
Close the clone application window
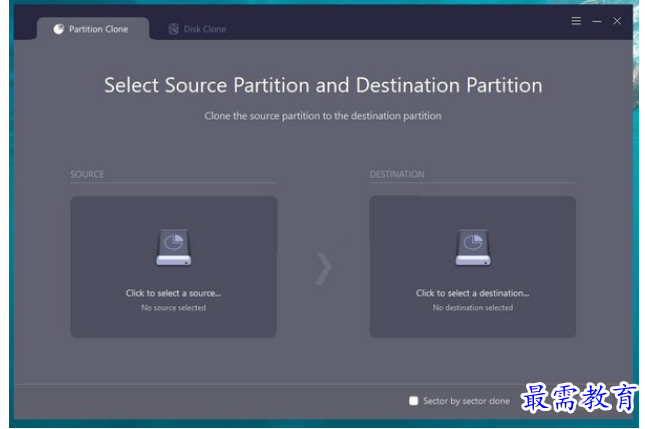(617, 21)
